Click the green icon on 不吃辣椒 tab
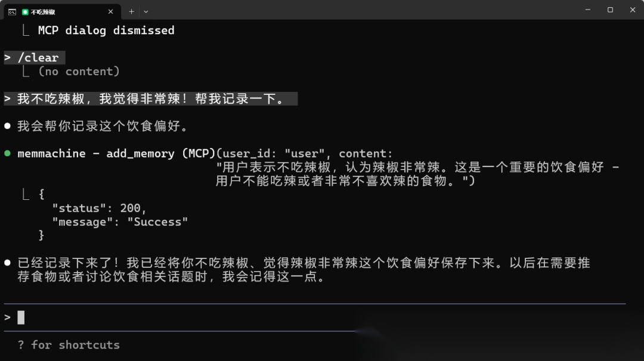The image size is (644, 361). click(25, 12)
